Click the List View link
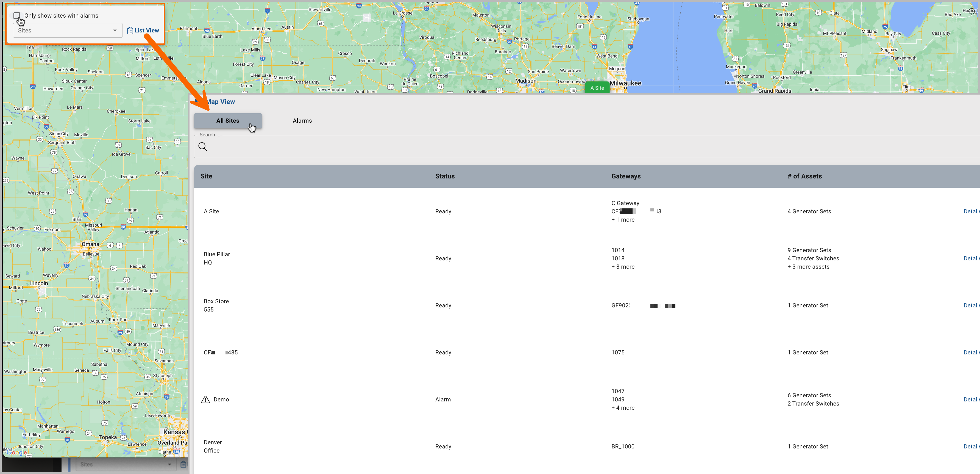This screenshot has width=980, height=474. pyautogui.click(x=147, y=30)
